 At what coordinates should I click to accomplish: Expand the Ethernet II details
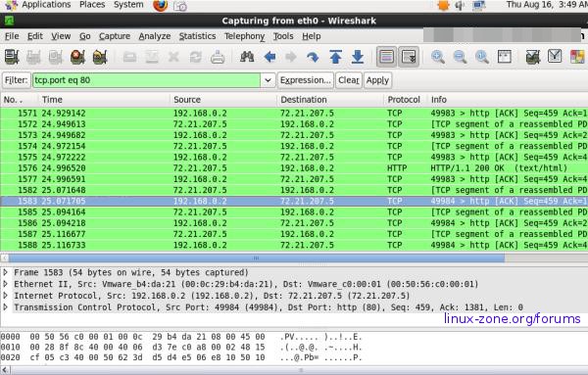click(6, 284)
